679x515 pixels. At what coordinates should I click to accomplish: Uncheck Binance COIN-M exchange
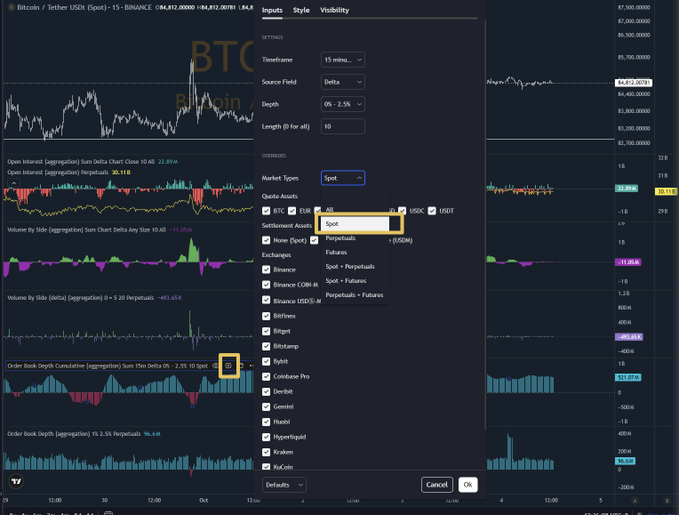click(266, 285)
